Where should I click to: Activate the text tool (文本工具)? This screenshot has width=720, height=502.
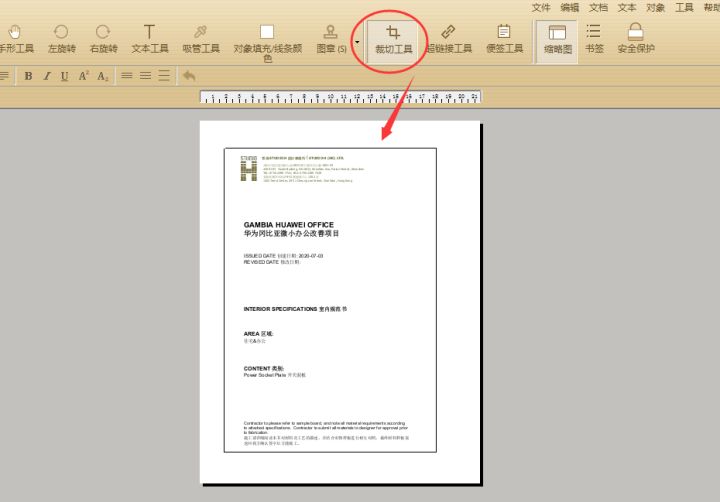(150, 39)
